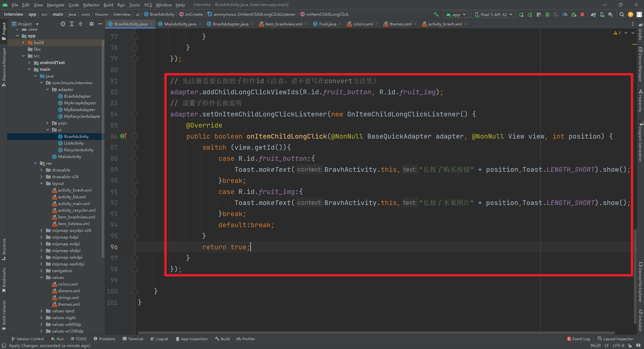644x349 pixels.
Task: Collapse the adapter package node
Action: point(47,90)
